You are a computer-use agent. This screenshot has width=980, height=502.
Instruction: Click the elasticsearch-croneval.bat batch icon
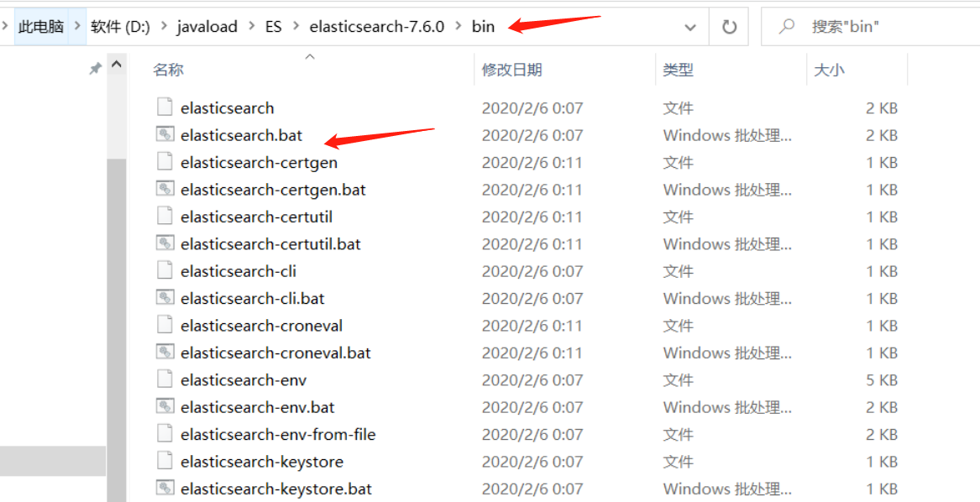(165, 352)
